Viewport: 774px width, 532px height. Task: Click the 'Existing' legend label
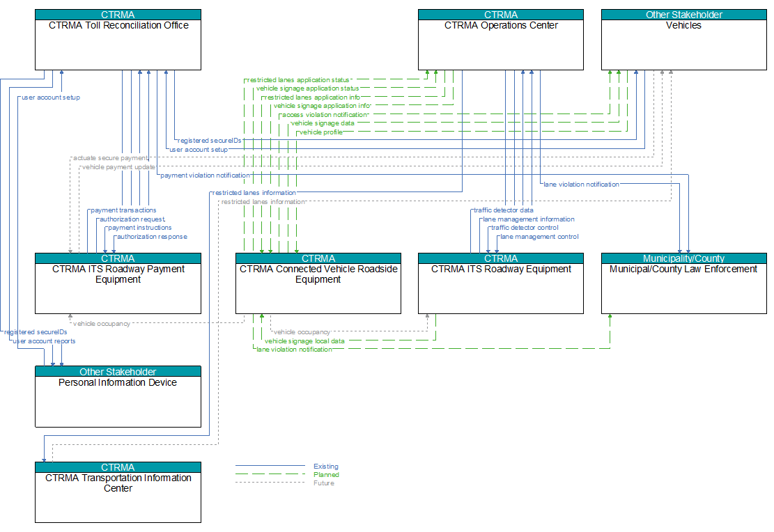click(x=326, y=467)
